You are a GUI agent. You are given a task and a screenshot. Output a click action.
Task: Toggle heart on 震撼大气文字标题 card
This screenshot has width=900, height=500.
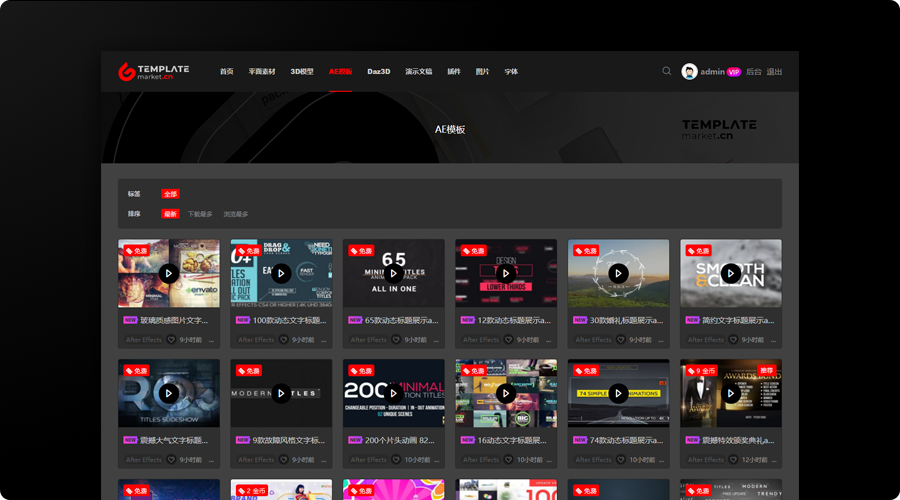(x=171, y=460)
